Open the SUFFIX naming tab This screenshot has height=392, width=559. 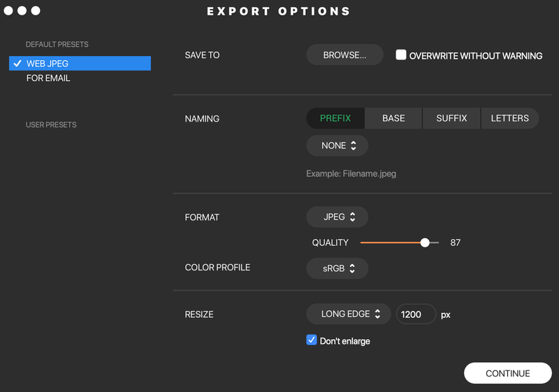451,118
